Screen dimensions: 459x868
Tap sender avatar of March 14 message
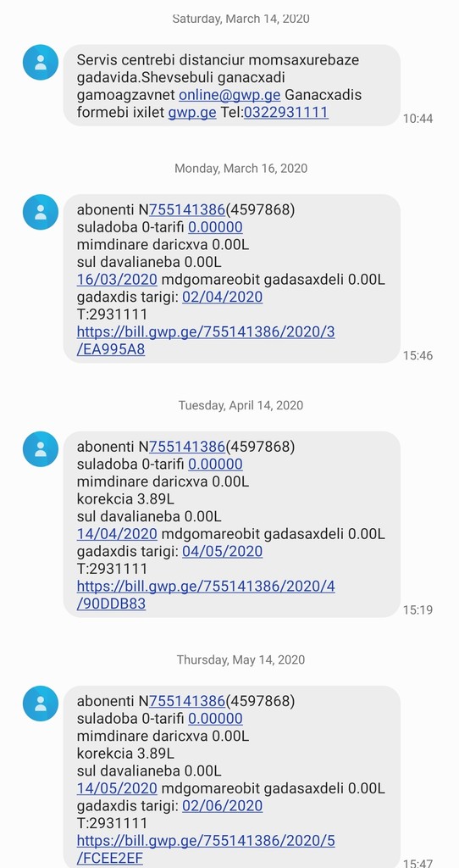click(41, 63)
